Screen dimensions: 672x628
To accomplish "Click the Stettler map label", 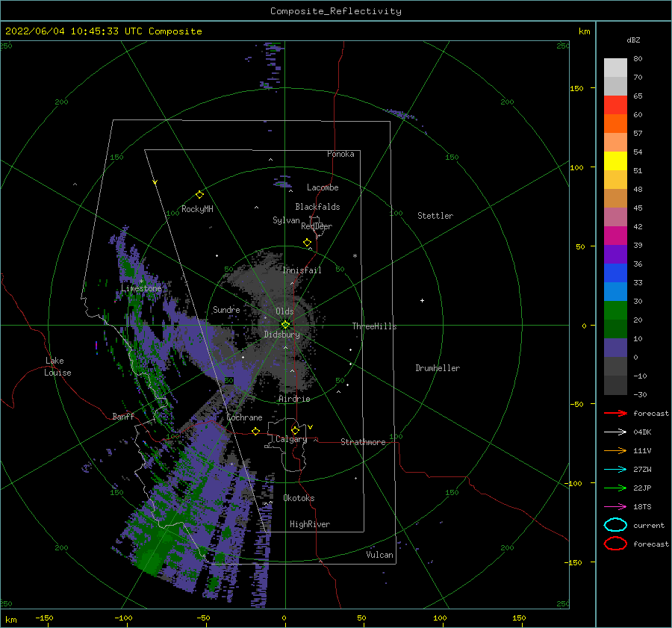I will click(435, 216).
